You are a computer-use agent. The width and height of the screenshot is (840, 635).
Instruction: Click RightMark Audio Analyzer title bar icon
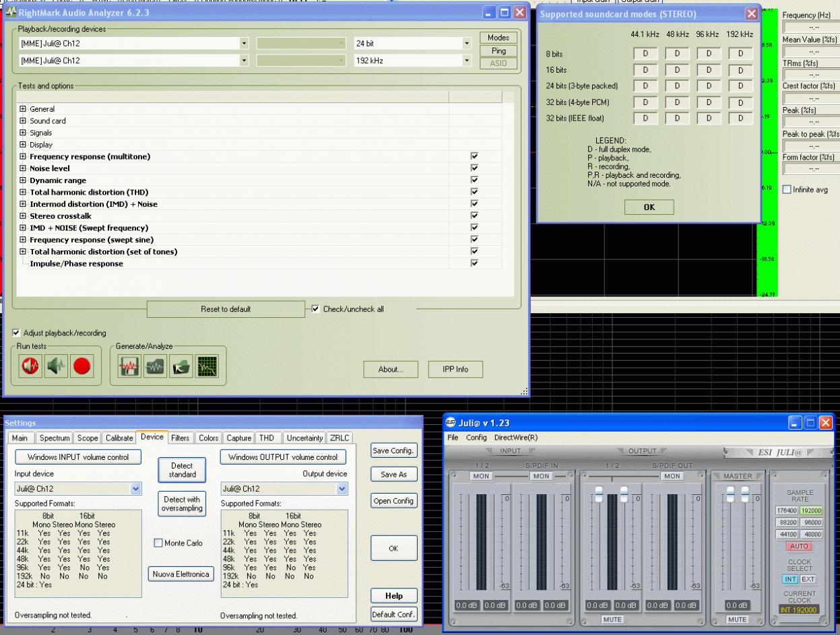9,12
